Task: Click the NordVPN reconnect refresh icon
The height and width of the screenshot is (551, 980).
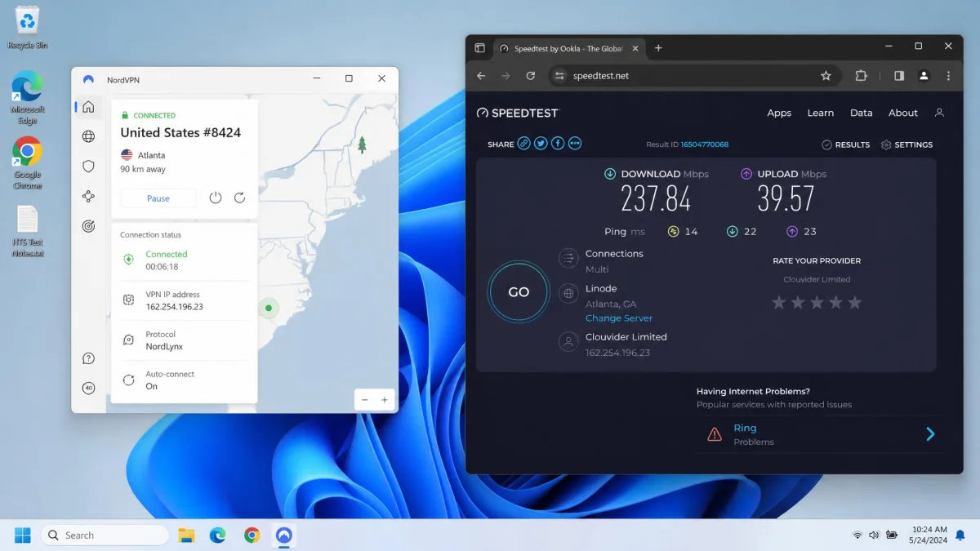Action: (x=239, y=198)
